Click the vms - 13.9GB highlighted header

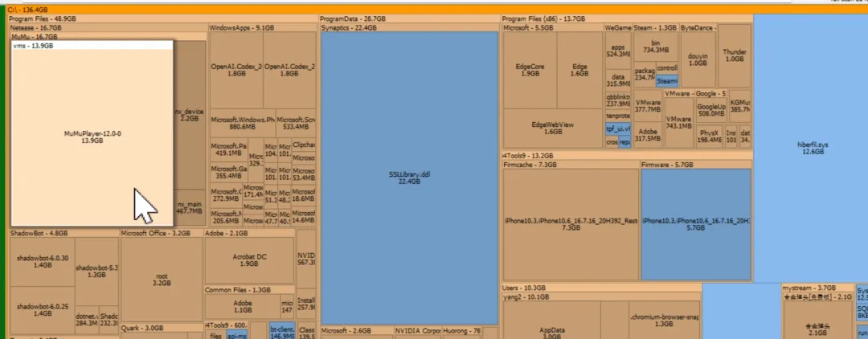click(92, 46)
